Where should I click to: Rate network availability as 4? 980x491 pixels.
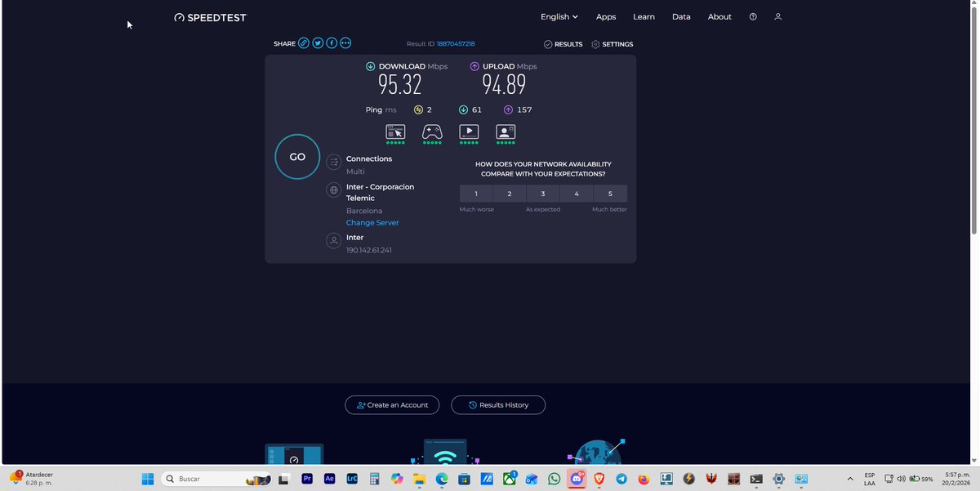(577, 194)
